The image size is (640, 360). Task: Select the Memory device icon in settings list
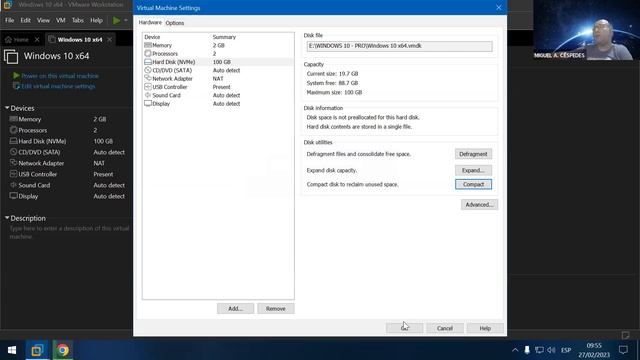point(148,45)
